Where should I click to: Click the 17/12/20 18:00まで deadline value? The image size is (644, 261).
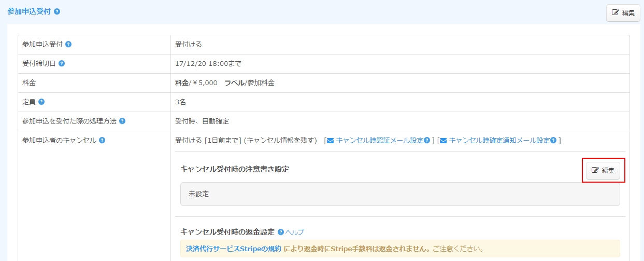pyautogui.click(x=208, y=64)
